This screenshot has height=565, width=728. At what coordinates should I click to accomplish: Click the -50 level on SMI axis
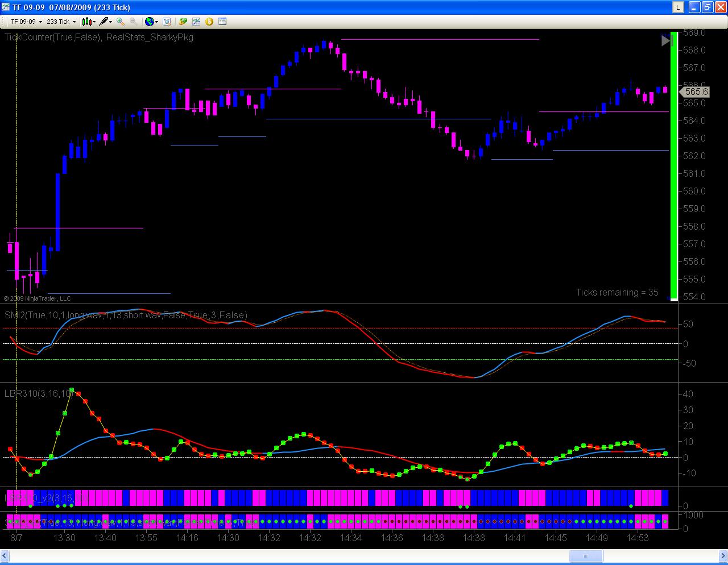click(689, 363)
